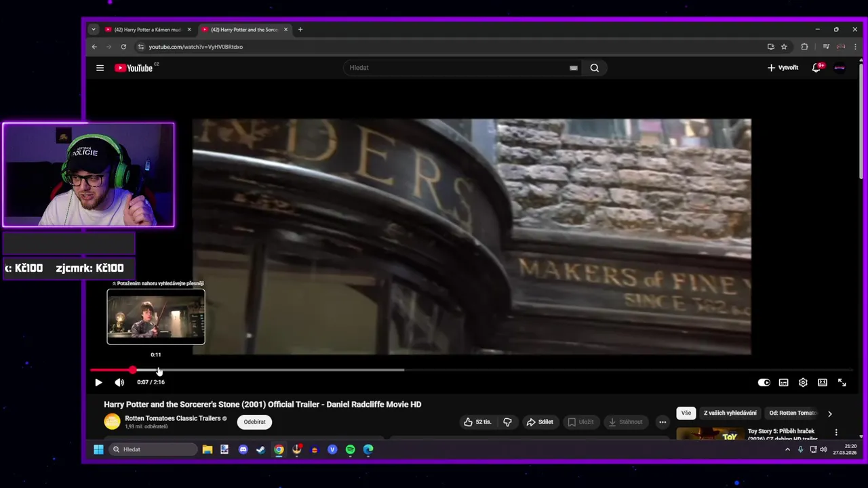This screenshot has width=868, height=488.
Task: Open Chrome three-dot menu
Action: pyautogui.click(x=855, y=47)
